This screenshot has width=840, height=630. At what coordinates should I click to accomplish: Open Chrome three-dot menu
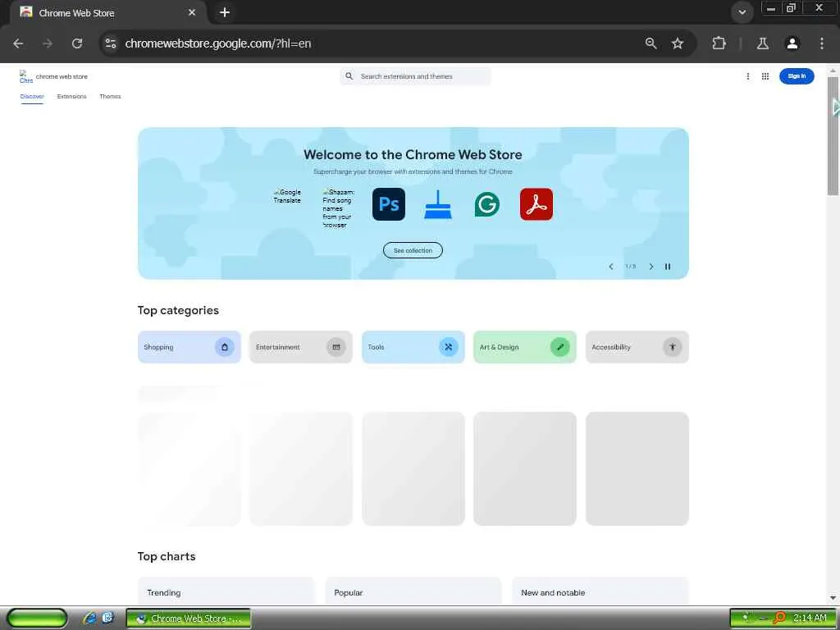point(822,43)
